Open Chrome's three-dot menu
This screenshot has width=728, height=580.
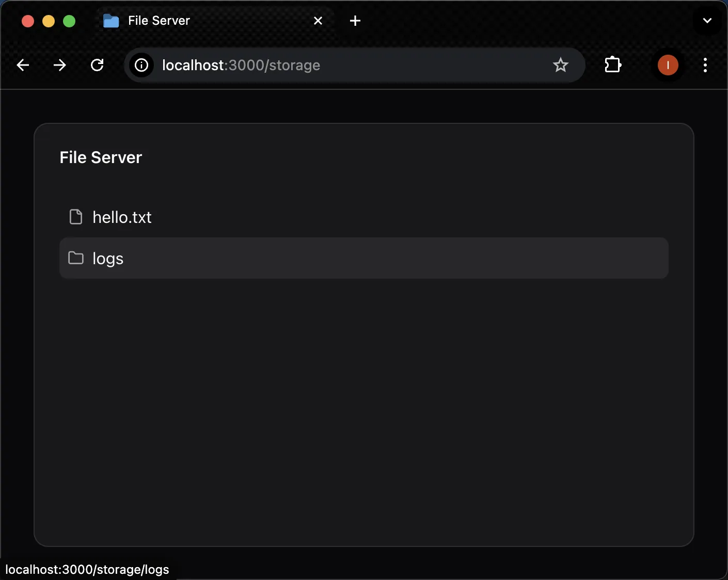705,65
